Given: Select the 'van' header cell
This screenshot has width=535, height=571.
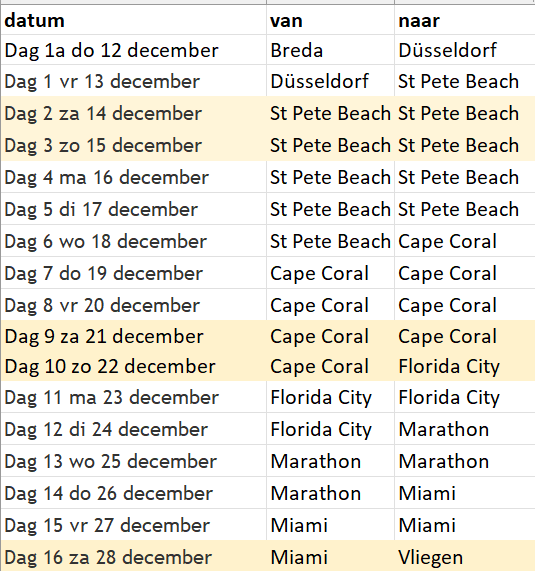Looking at the screenshot, I should coord(330,20).
